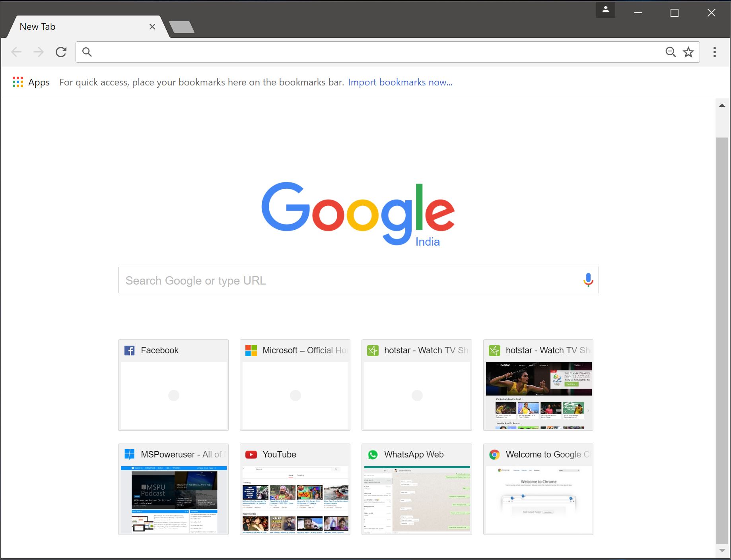
Task: Open voice search with the microphone icon
Action: pos(588,280)
